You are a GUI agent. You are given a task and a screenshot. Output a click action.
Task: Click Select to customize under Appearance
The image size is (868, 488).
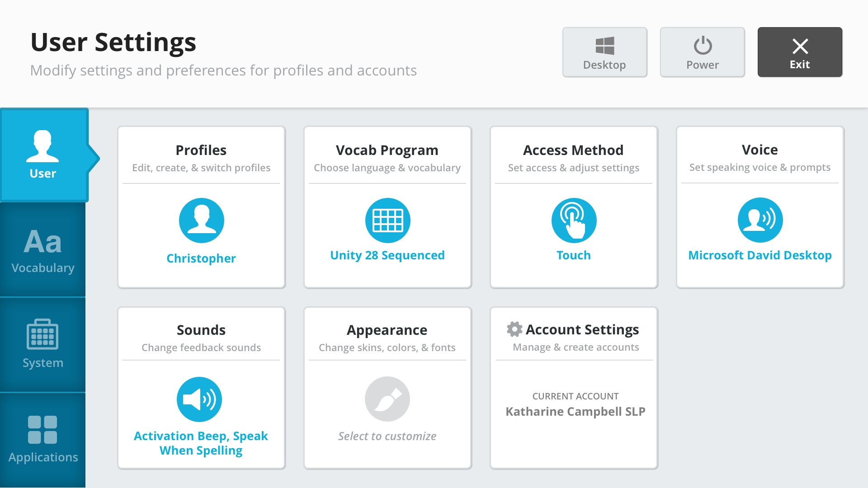point(387,436)
